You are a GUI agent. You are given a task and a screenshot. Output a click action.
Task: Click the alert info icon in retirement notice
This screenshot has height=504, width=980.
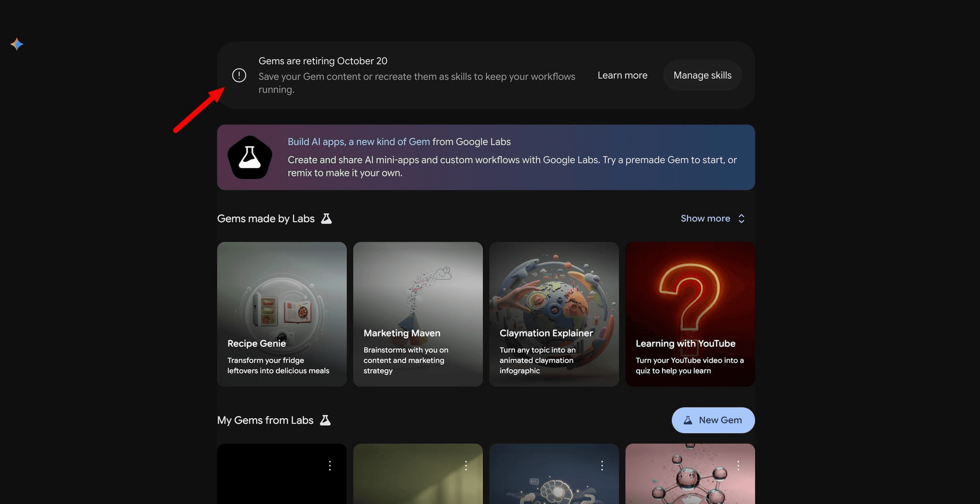tap(239, 76)
